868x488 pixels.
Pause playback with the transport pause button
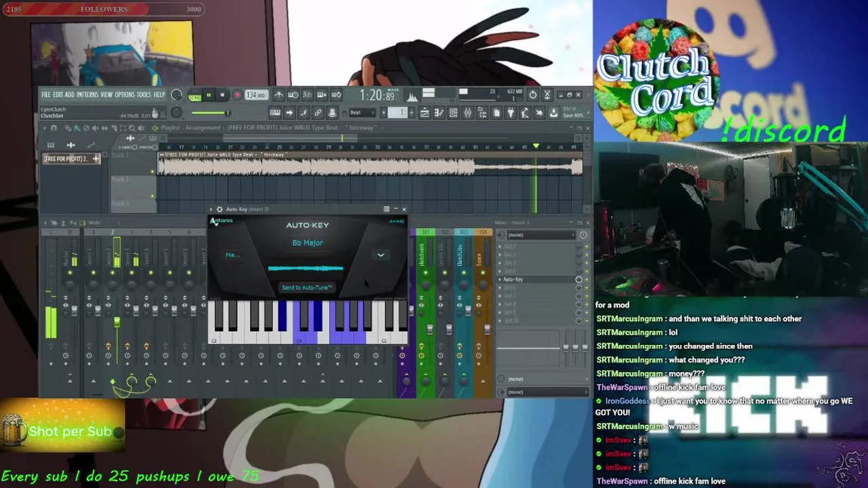pyautogui.click(x=209, y=96)
